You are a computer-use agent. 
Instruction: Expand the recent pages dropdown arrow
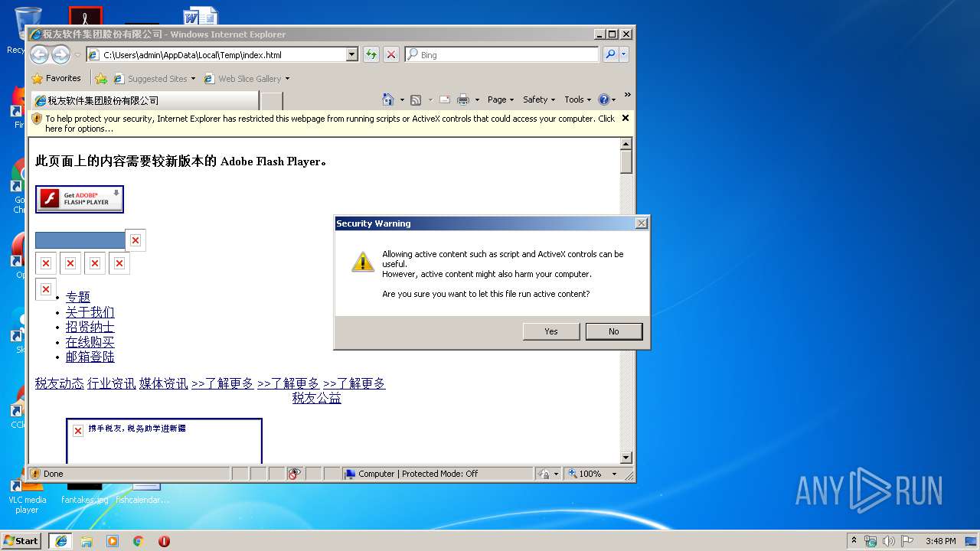click(x=77, y=55)
